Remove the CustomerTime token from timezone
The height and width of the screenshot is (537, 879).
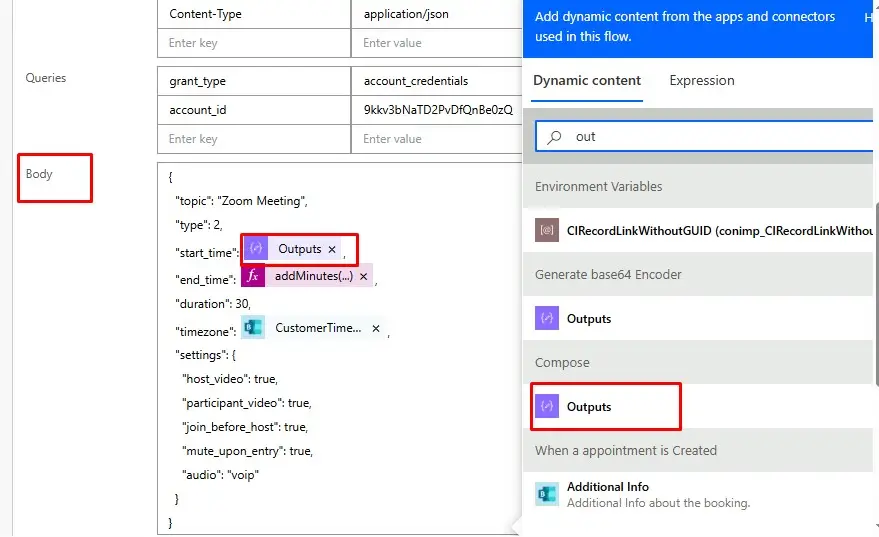376,328
